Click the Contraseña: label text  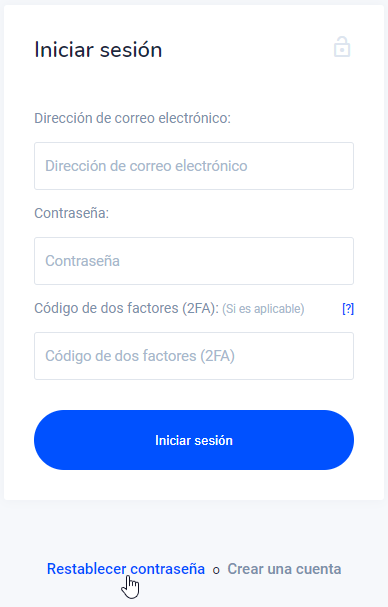(72, 213)
